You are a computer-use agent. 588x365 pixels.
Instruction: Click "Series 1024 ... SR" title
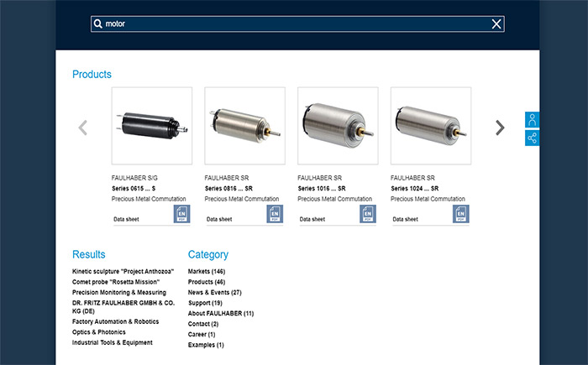pos(415,189)
